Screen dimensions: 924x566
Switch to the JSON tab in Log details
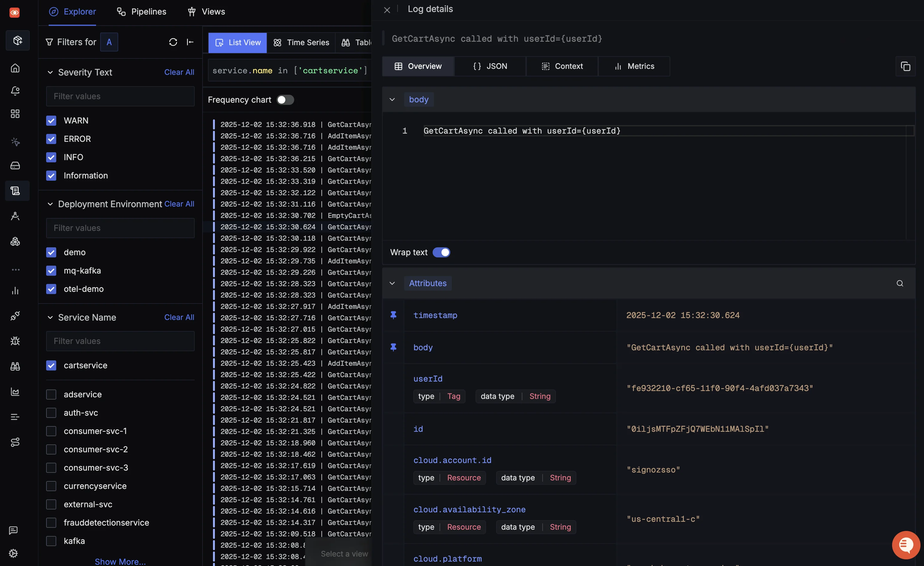(490, 66)
